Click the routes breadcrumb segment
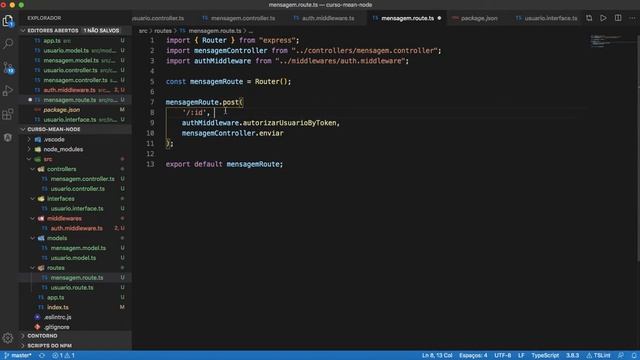This screenshot has height=360, width=640. tap(163, 31)
